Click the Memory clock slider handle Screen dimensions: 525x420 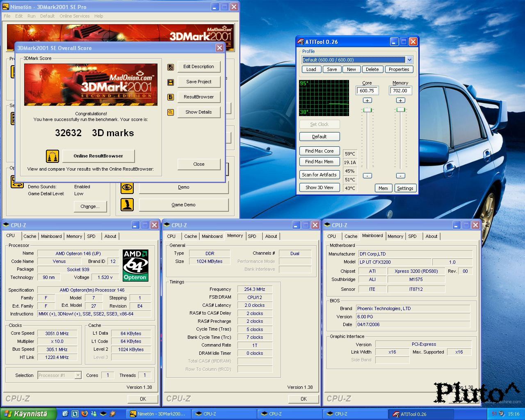click(x=400, y=110)
